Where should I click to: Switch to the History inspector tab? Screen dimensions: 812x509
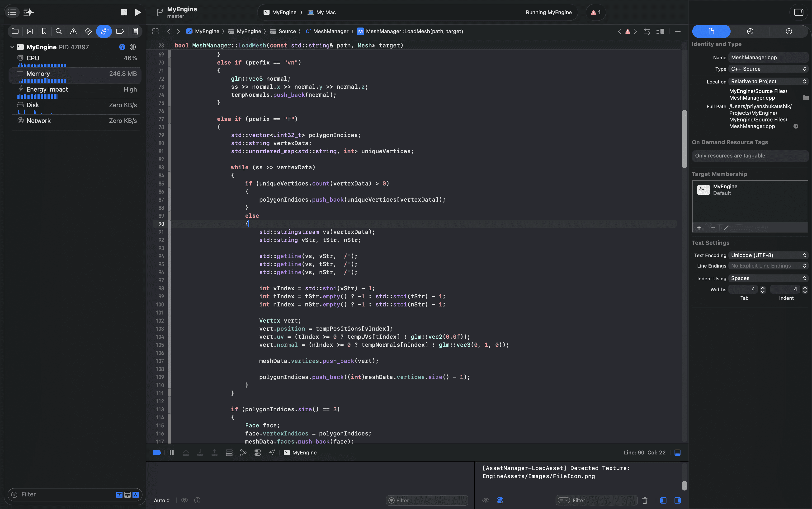click(x=750, y=31)
